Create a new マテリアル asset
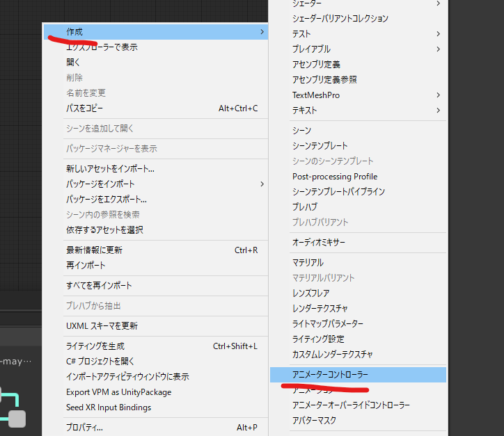The image size is (504, 436). tap(308, 263)
